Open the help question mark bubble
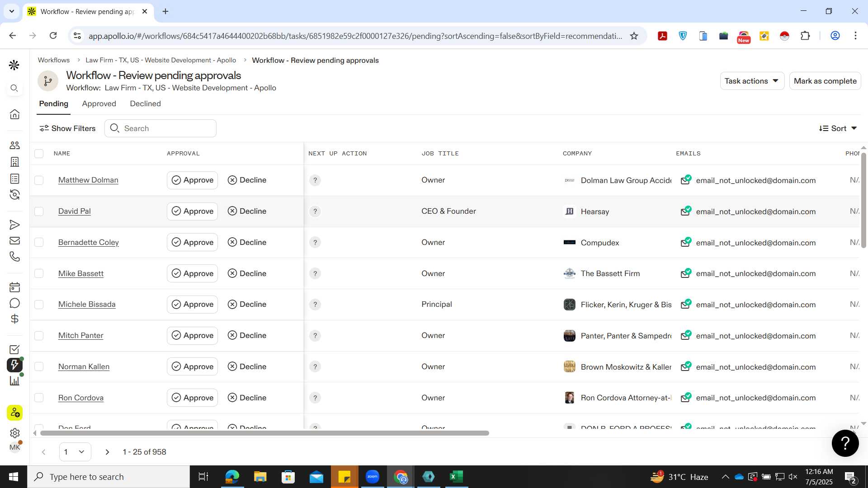 [x=845, y=443]
